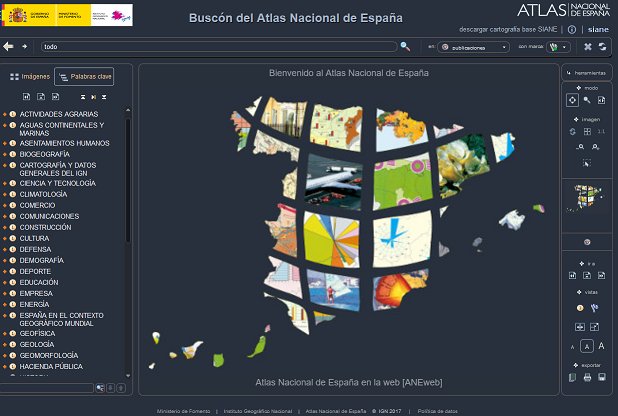The image size is (618, 416).
Task: Open Instituto Geográfico Nacional footer link
Action: coord(258,411)
